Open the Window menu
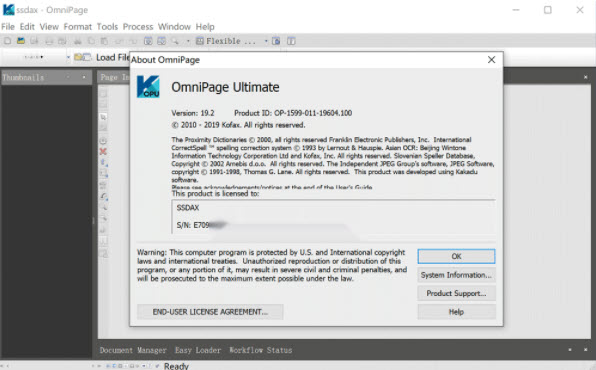 point(174,27)
